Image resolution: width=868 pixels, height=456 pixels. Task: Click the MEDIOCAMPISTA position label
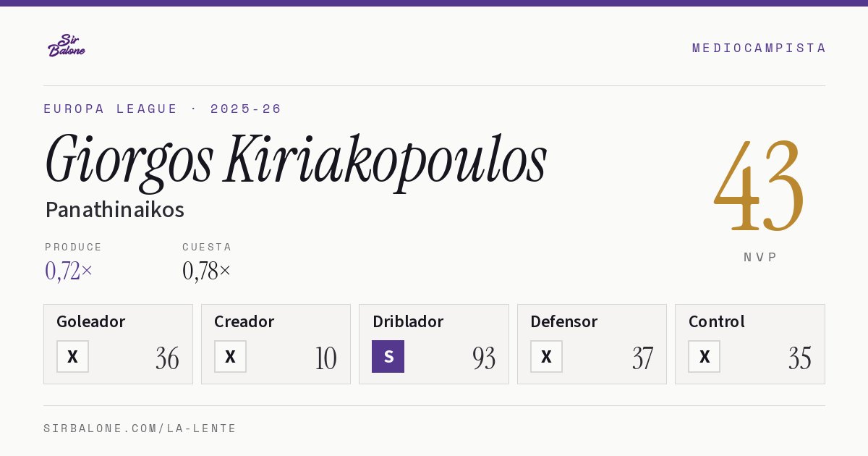759,48
